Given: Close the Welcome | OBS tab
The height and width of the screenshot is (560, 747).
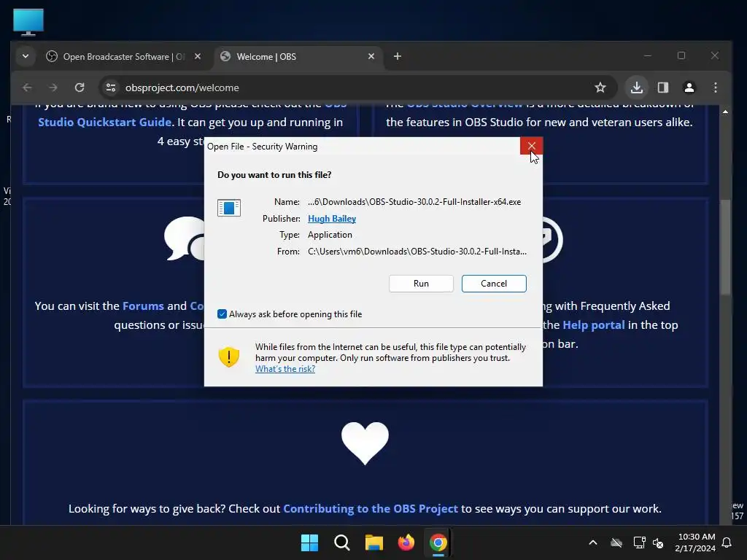Looking at the screenshot, I should [371, 56].
